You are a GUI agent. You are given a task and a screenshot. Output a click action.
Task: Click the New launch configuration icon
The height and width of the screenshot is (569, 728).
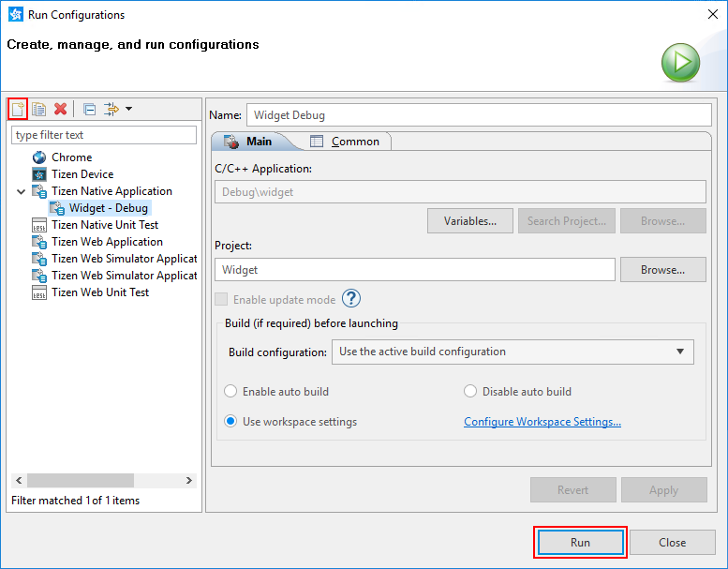[x=17, y=109]
